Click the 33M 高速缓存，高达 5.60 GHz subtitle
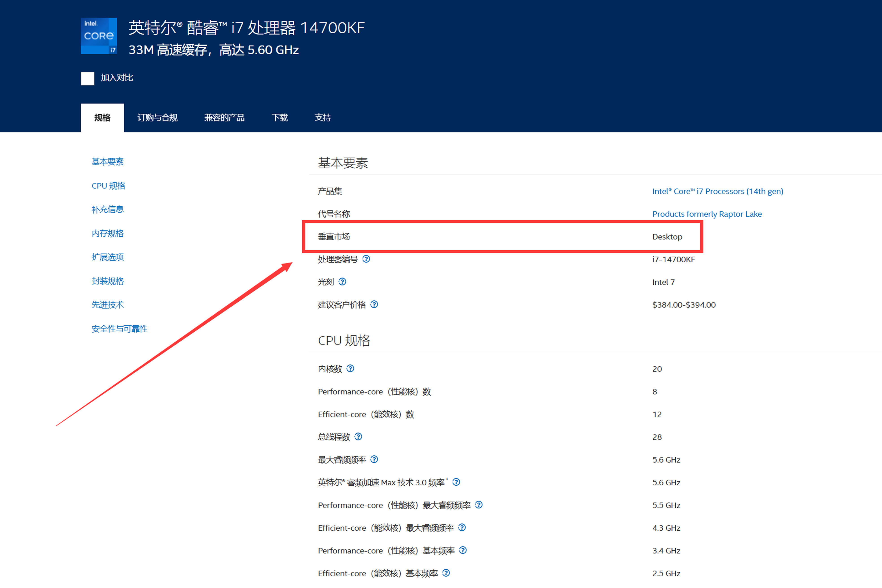The width and height of the screenshot is (882, 588). (x=214, y=50)
